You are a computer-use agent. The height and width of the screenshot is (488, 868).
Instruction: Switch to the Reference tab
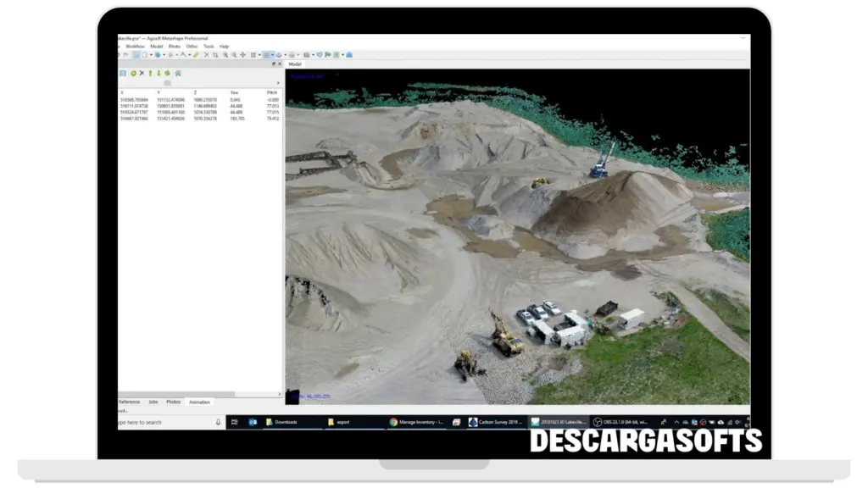[x=129, y=402]
